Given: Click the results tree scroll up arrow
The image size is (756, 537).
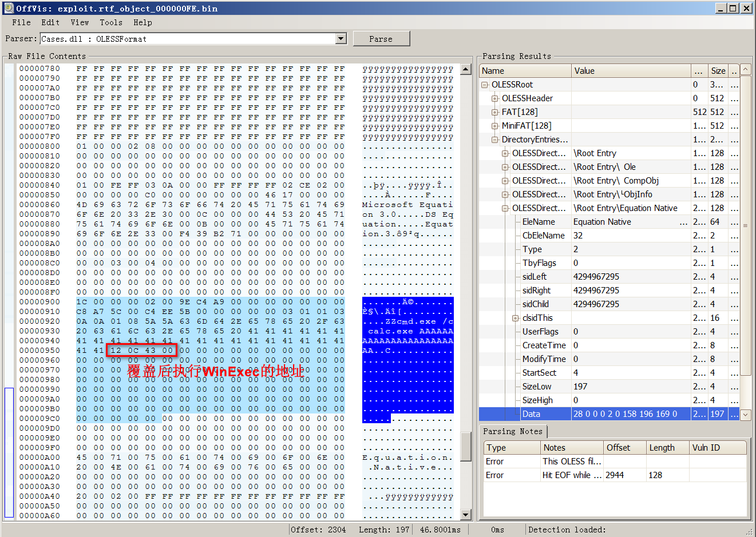Looking at the screenshot, I should 745,70.
